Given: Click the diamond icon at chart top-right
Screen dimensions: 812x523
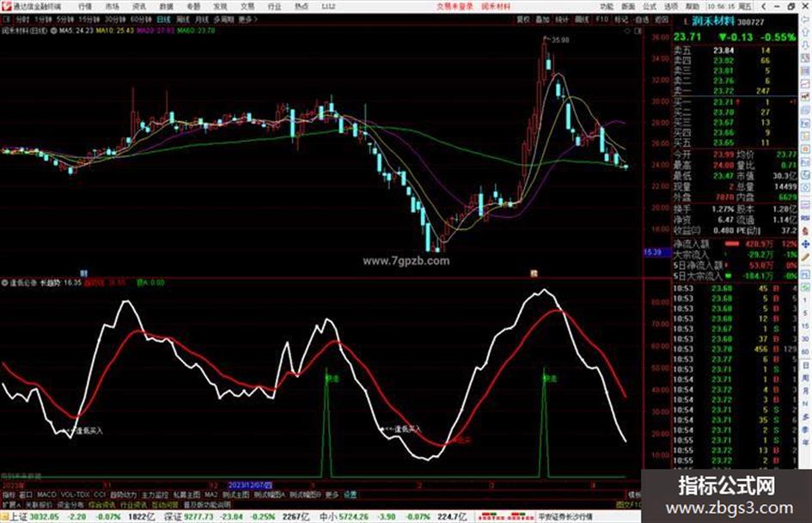Looking at the screenshot, I should coord(627,31).
